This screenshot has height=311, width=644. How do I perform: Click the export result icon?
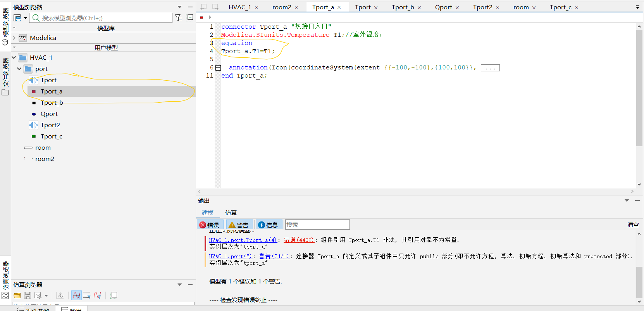tap(38, 295)
